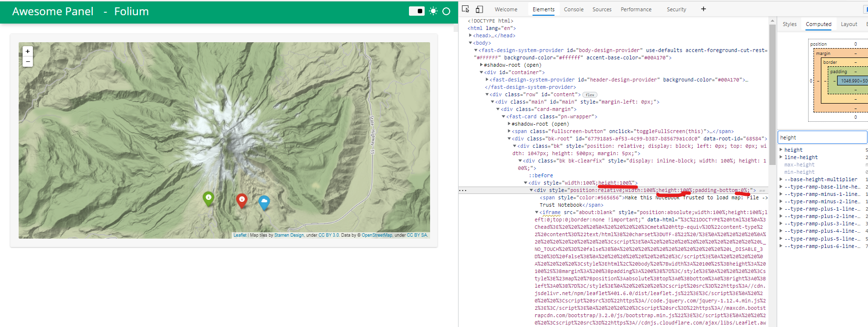Expand the computed line-height property
This screenshot has width=868, height=327.
coord(781,157)
